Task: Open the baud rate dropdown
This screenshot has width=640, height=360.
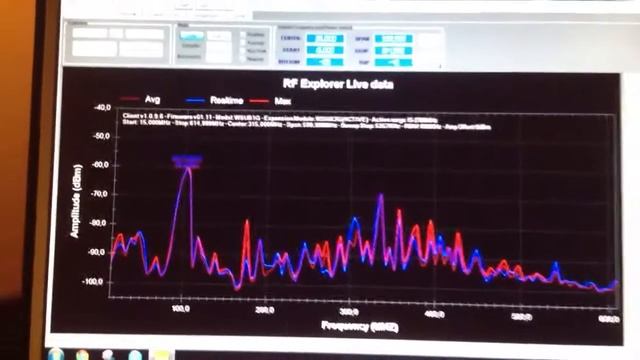Action: 144,33
